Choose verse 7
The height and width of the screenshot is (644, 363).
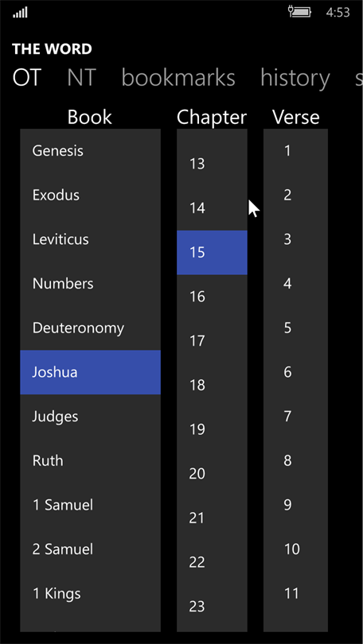click(x=295, y=417)
